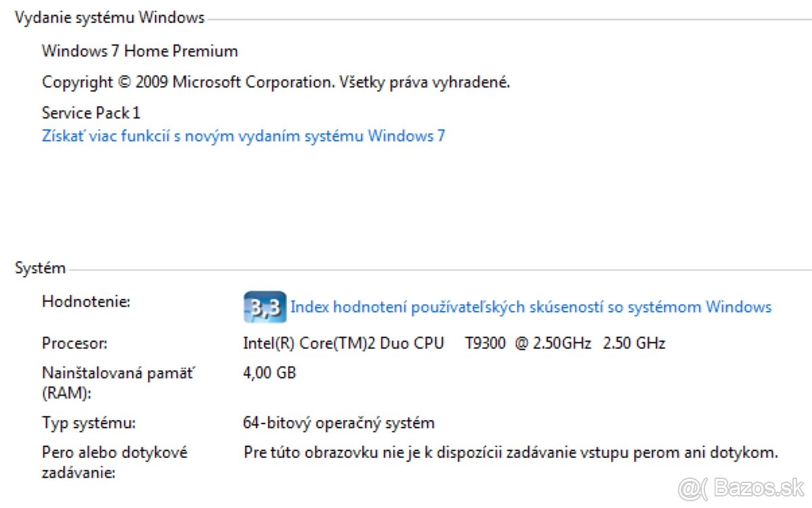Select the 'Windows 7 Home Premium' label

pyautogui.click(x=139, y=51)
